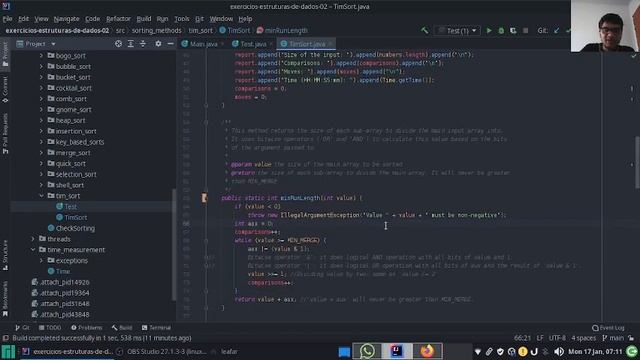This screenshot has height=360, width=640.
Task: Click the LF line separator indicator
Action: click(540, 338)
